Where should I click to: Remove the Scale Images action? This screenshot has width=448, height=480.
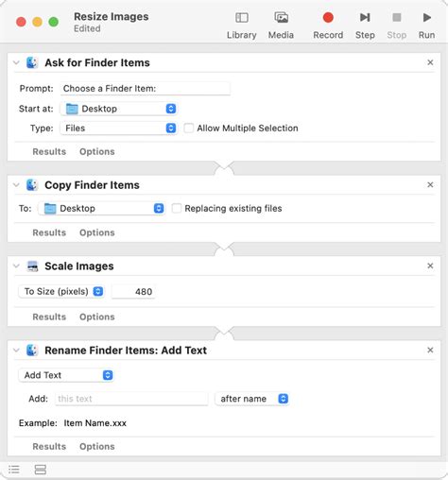click(x=430, y=266)
